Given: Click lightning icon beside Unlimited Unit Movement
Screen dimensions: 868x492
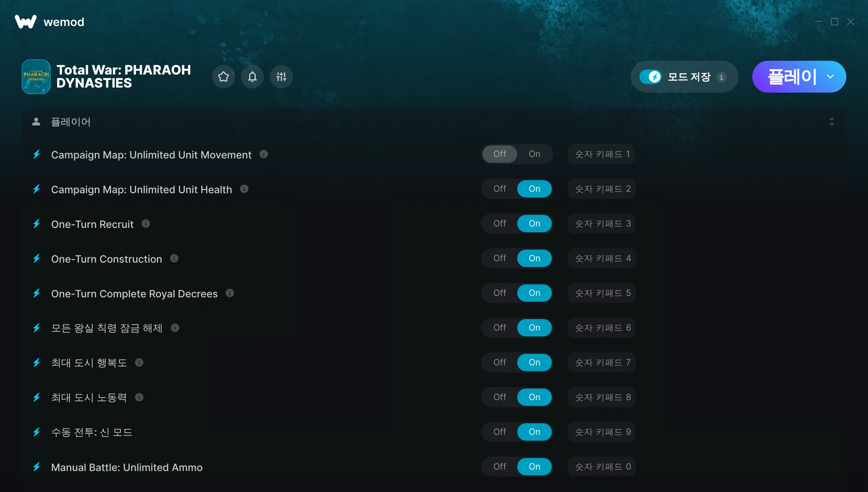Looking at the screenshot, I should 37,154.
